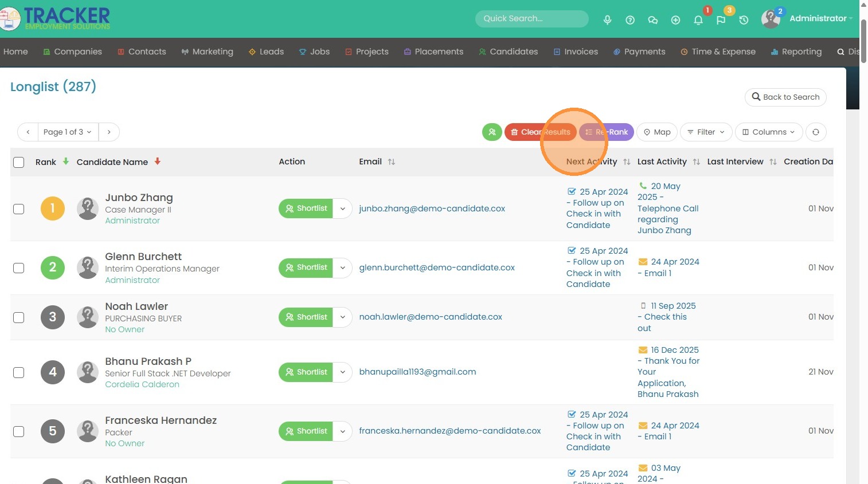Click the quick add plus icon
Screen dimensions: 868x484
[x=675, y=20]
